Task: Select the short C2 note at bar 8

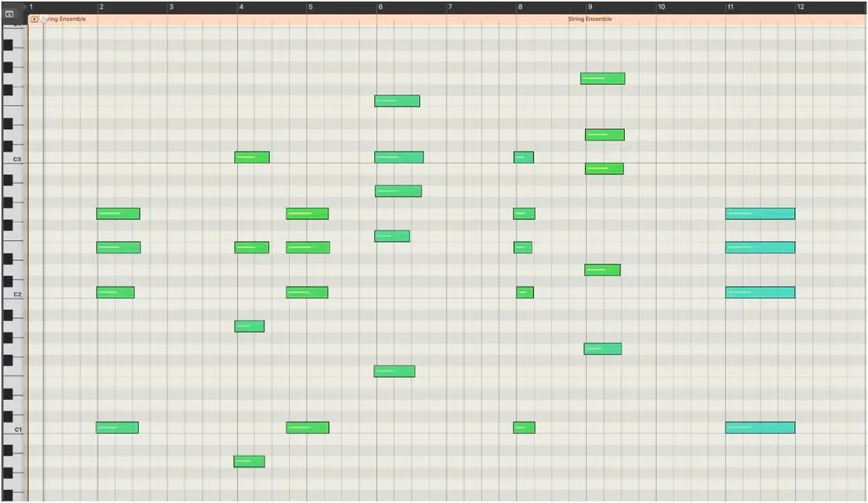Action: [x=525, y=292]
